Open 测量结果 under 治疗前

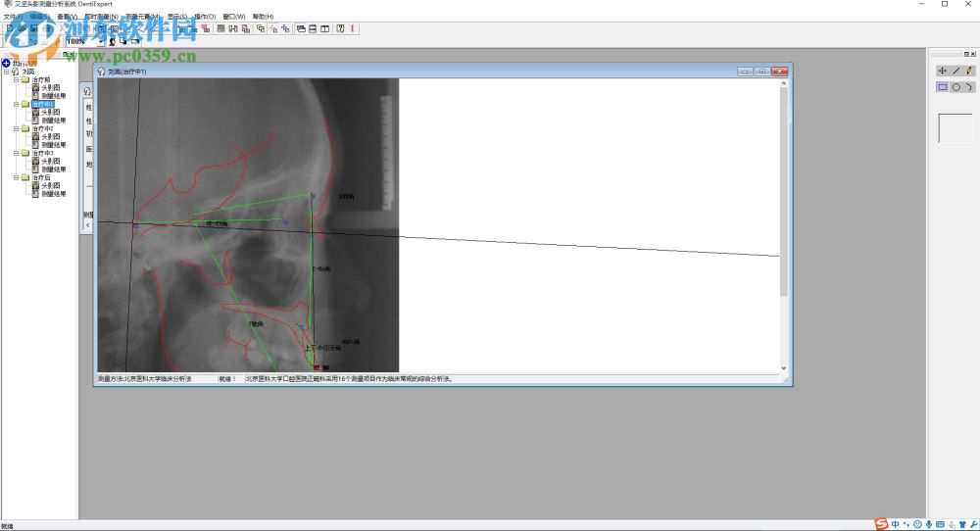[x=54, y=96]
